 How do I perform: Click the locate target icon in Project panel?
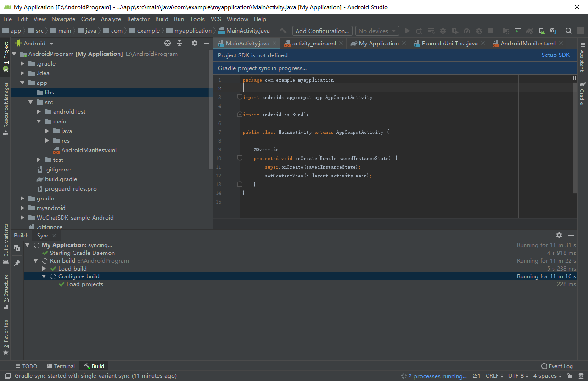tap(168, 43)
